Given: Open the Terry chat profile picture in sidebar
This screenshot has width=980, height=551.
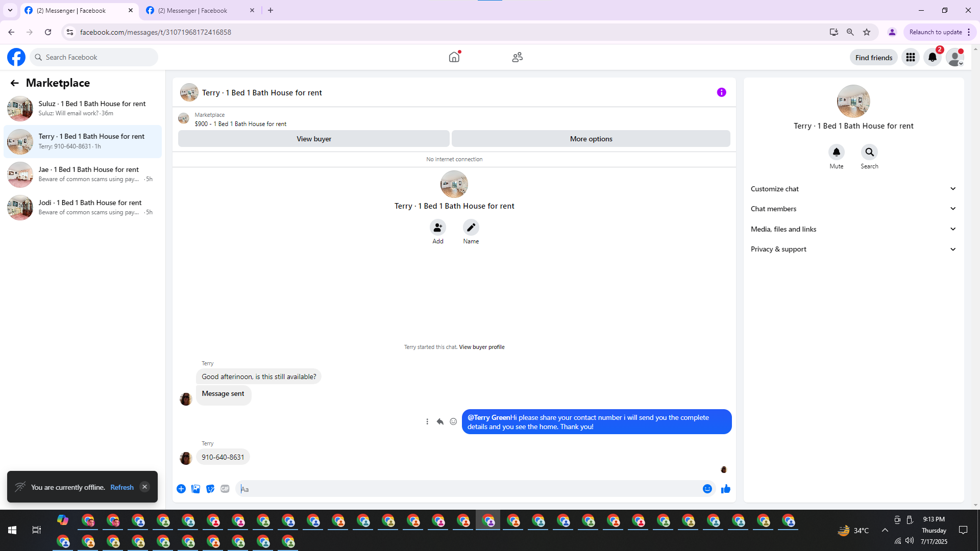Looking at the screenshot, I should tap(853, 101).
